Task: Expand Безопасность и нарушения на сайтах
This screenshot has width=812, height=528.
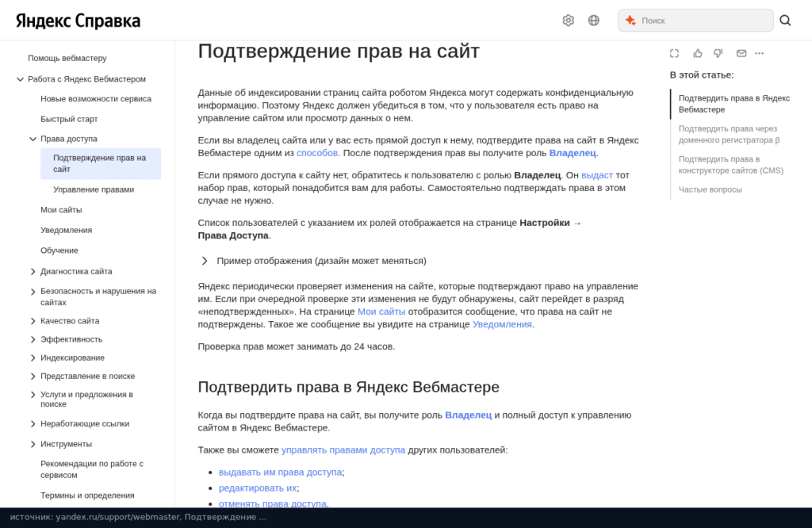Action: [33, 292]
